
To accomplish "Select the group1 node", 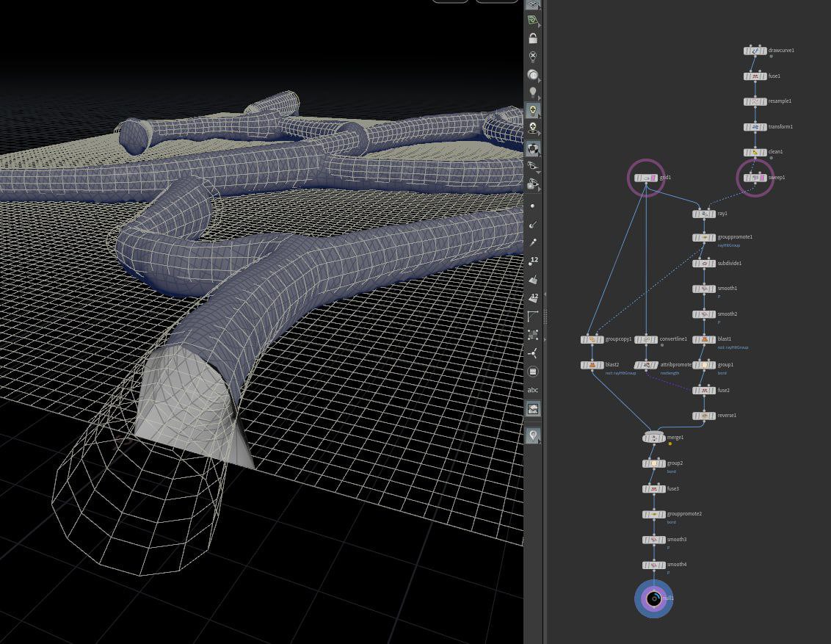I will [x=704, y=365].
